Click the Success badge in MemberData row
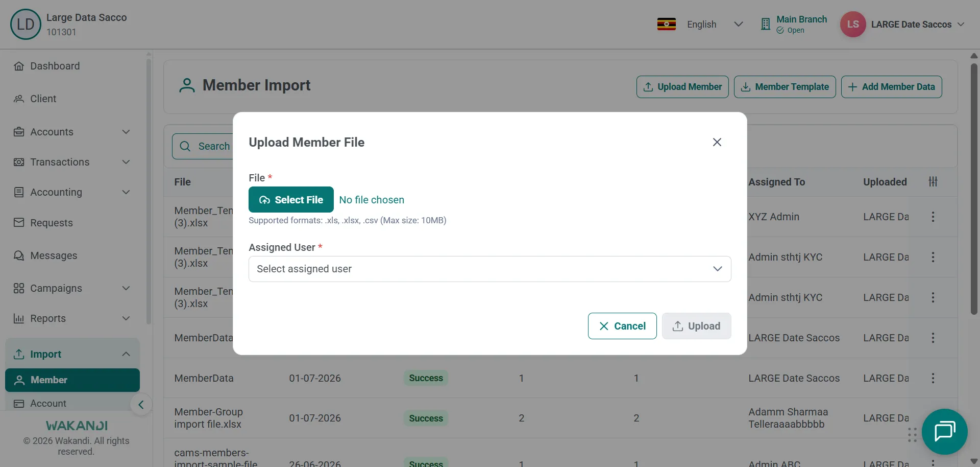This screenshot has height=467, width=980. 426,378
